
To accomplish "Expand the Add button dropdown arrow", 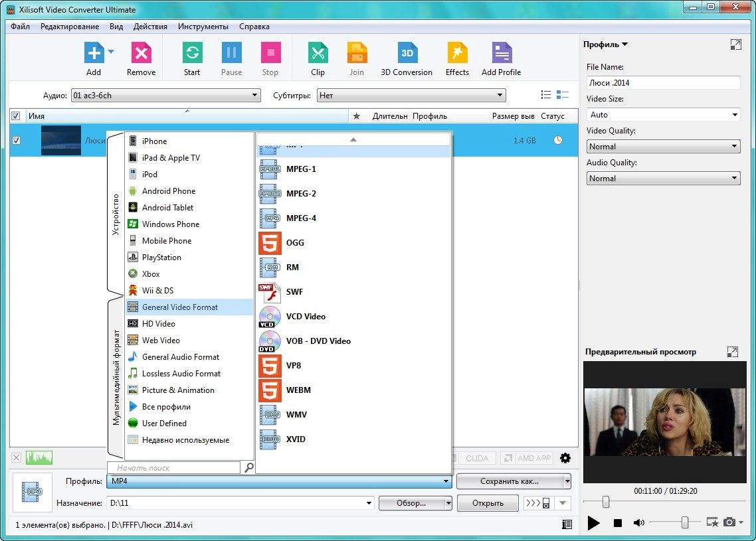I will (111, 52).
